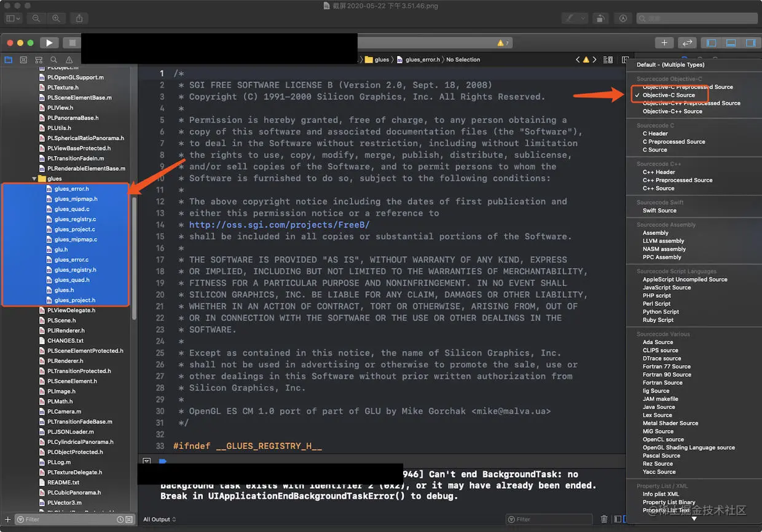Toggle source-controlled files filter icon
Image resolution: width=762 pixels, height=532 pixels.
pyautogui.click(x=129, y=519)
